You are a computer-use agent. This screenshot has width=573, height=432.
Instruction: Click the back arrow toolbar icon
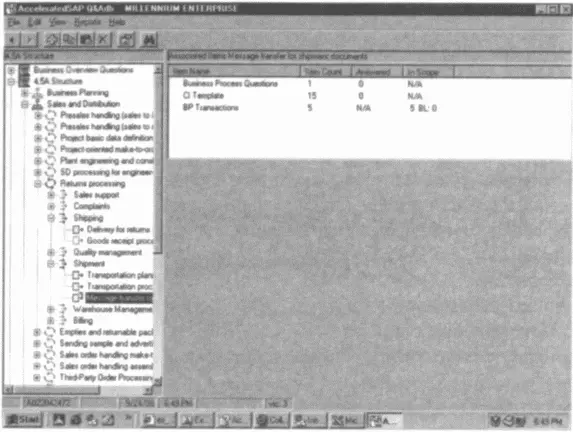tap(13, 39)
